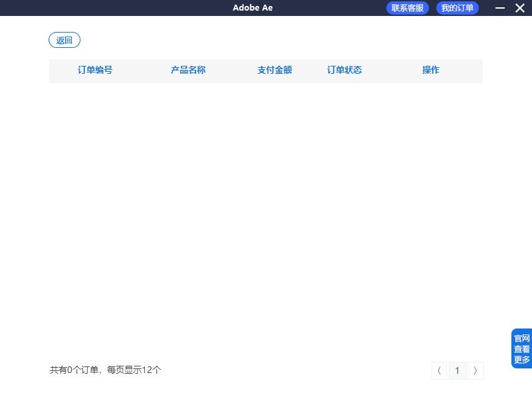Open the 官网查看更多 sidebar tab

point(521,348)
